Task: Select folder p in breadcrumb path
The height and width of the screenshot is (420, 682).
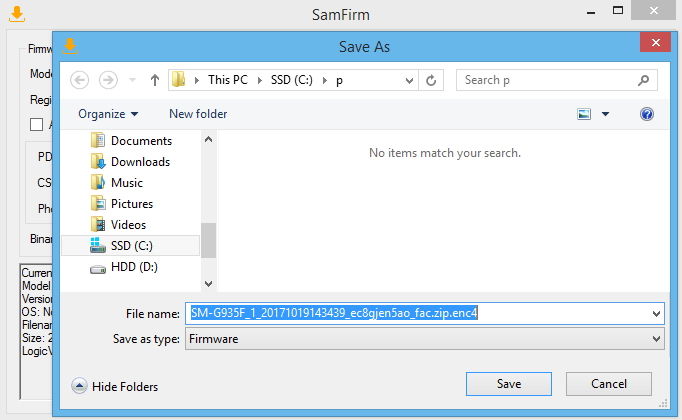Action: point(339,80)
